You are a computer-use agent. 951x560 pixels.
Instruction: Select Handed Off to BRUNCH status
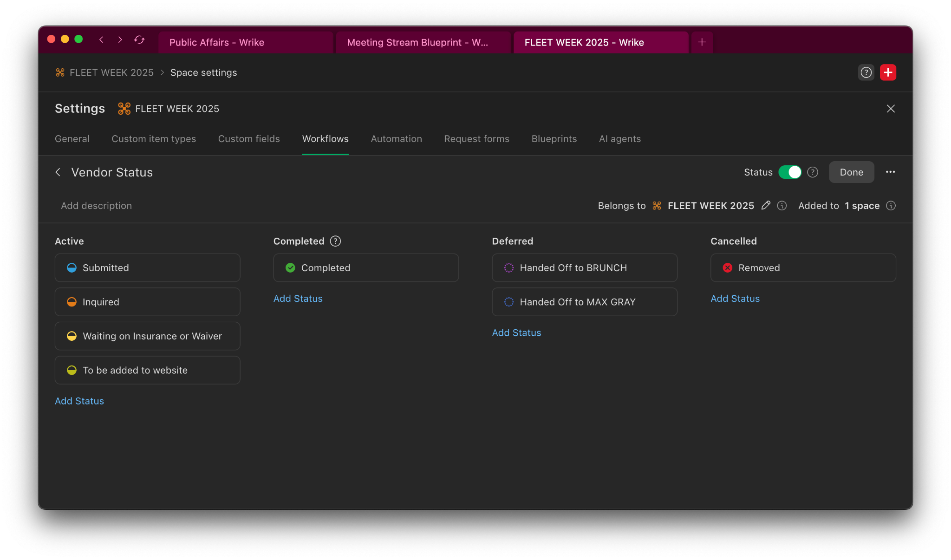pyautogui.click(x=585, y=268)
